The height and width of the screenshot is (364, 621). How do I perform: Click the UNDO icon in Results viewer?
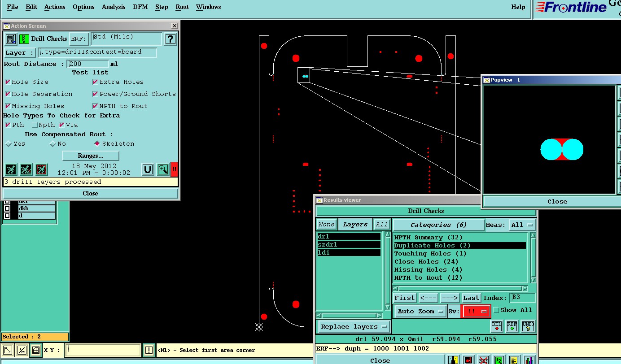coord(528,326)
